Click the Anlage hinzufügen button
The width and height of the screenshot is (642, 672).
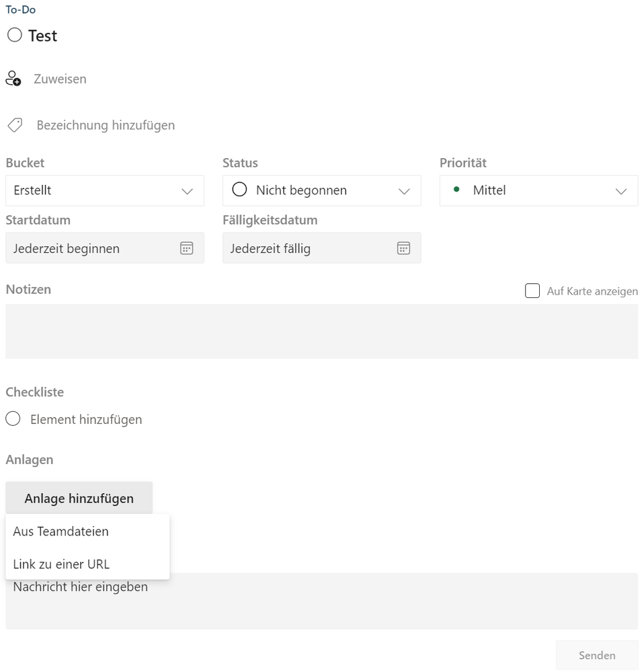(x=79, y=498)
